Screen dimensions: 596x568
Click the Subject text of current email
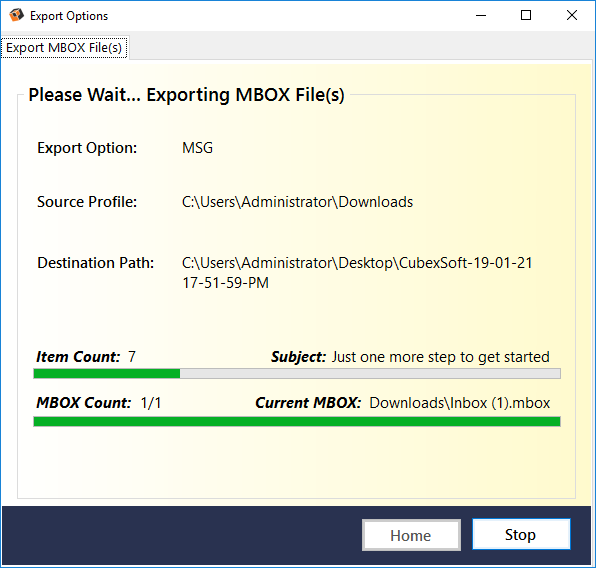point(441,357)
